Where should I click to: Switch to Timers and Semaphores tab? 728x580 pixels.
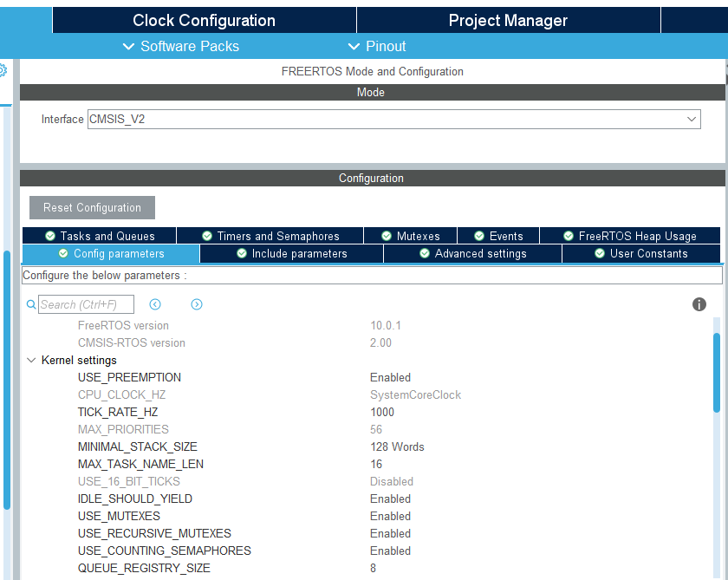270,236
